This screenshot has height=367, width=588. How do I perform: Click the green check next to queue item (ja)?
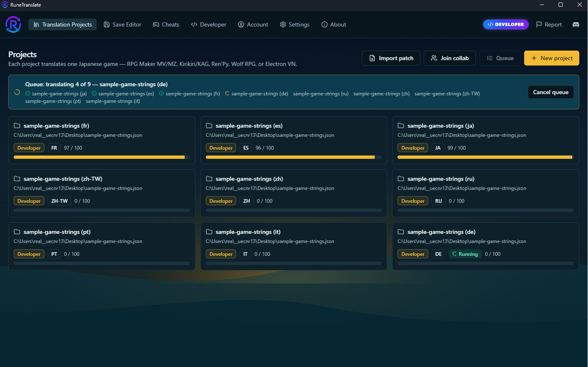28,94
